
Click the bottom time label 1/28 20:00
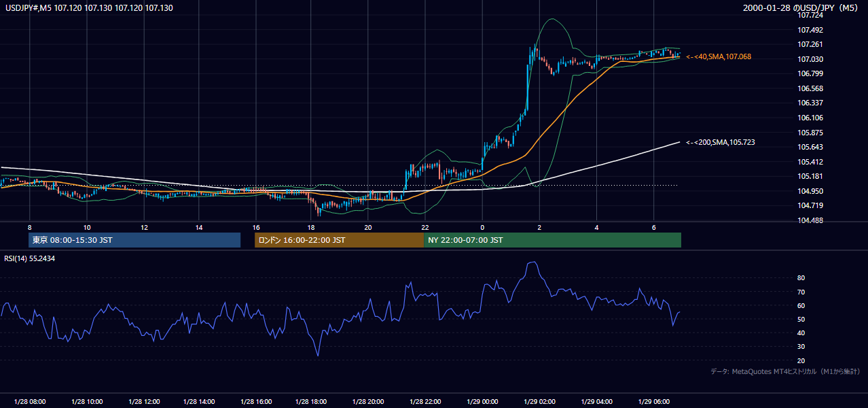click(x=369, y=402)
